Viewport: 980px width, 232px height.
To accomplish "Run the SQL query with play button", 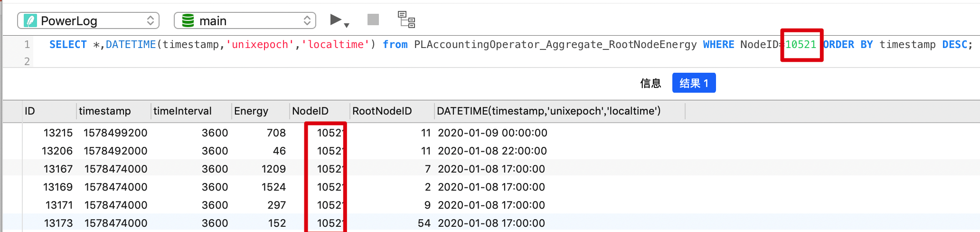I will (336, 19).
